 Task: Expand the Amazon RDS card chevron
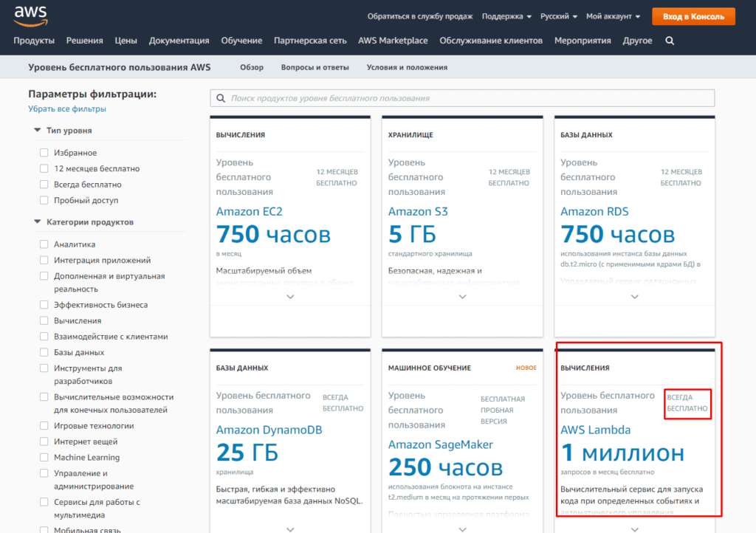634,297
